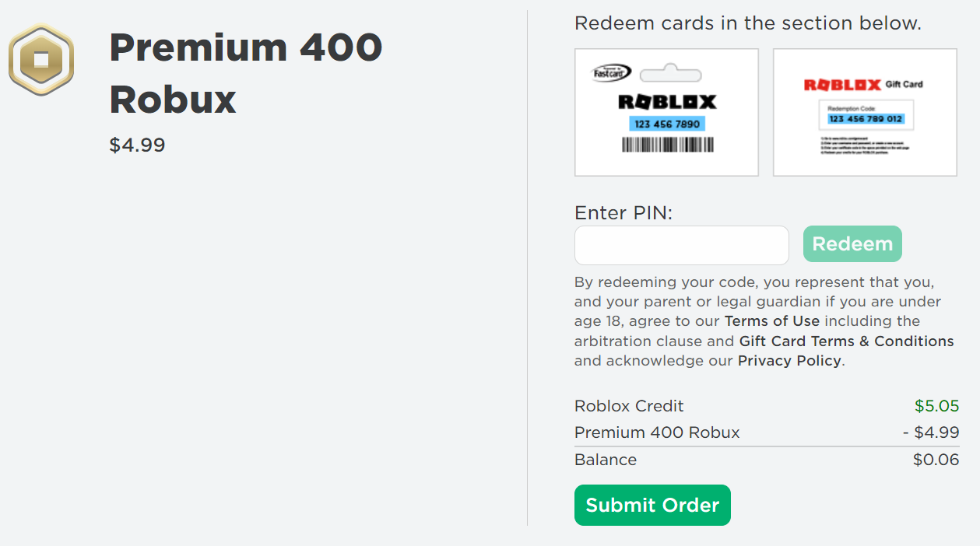Viewport: 980px width, 546px height.
Task: Click the barcode on the Fastcard image
Action: 667,145
